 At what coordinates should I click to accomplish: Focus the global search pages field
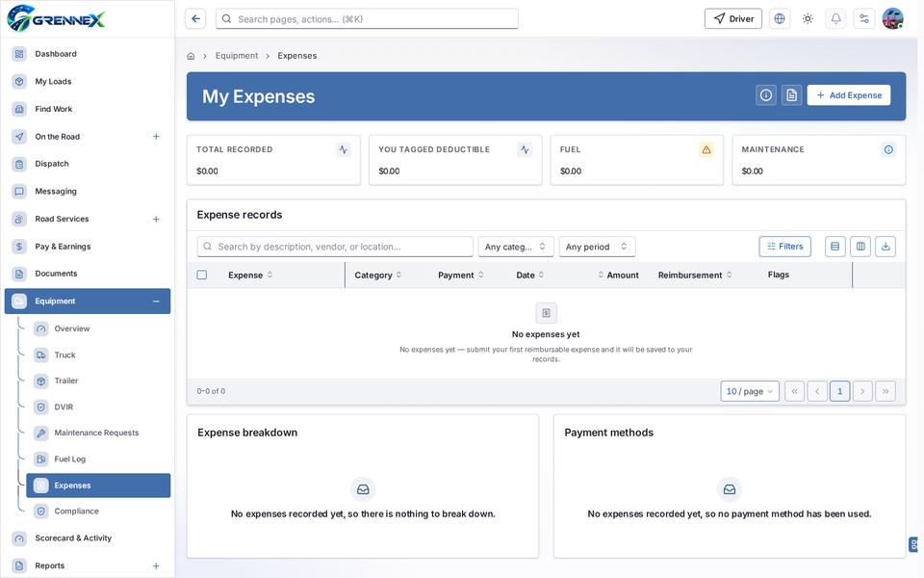pyautogui.click(x=367, y=19)
